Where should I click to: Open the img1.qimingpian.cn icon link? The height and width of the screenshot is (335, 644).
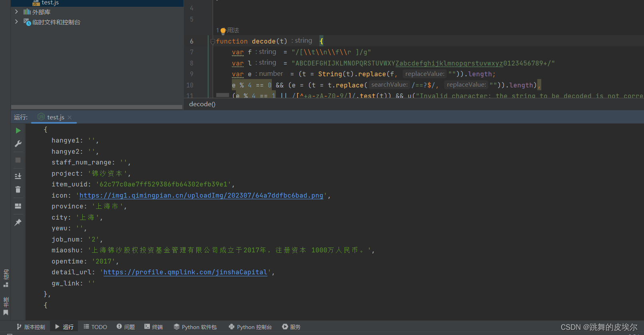coord(201,196)
